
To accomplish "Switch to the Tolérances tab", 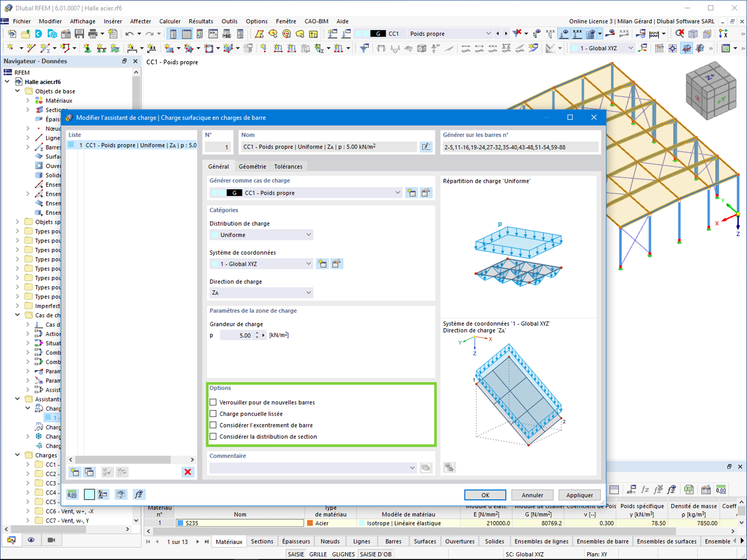I will point(288,167).
